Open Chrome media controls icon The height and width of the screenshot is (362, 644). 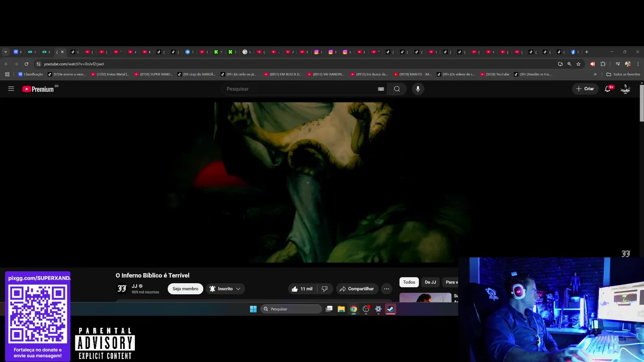pyautogui.click(x=618, y=64)
